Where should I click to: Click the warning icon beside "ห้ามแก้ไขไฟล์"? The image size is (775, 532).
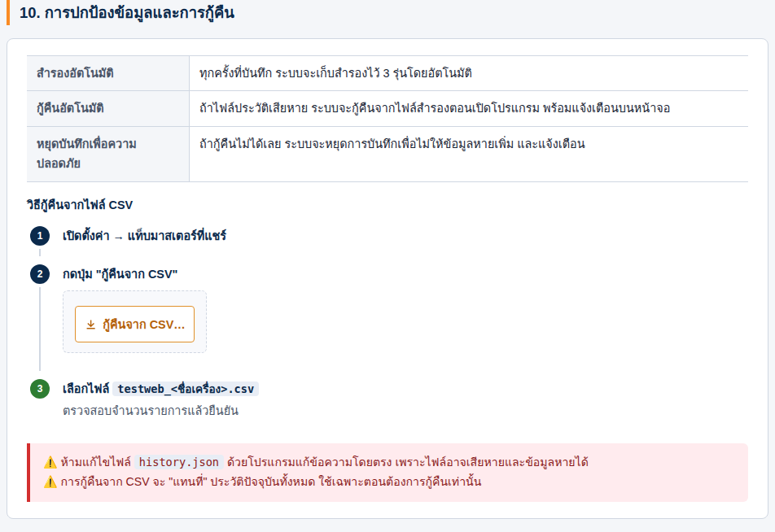(x=50, y=462)
